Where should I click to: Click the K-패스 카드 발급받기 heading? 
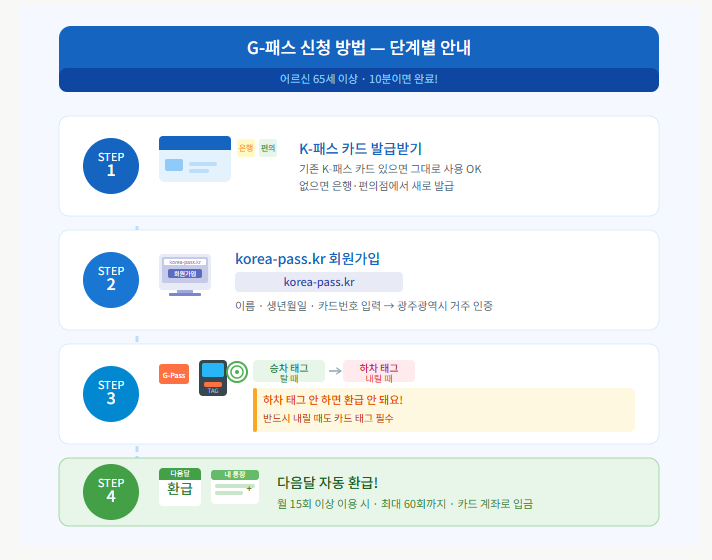(x=361, y=149)
